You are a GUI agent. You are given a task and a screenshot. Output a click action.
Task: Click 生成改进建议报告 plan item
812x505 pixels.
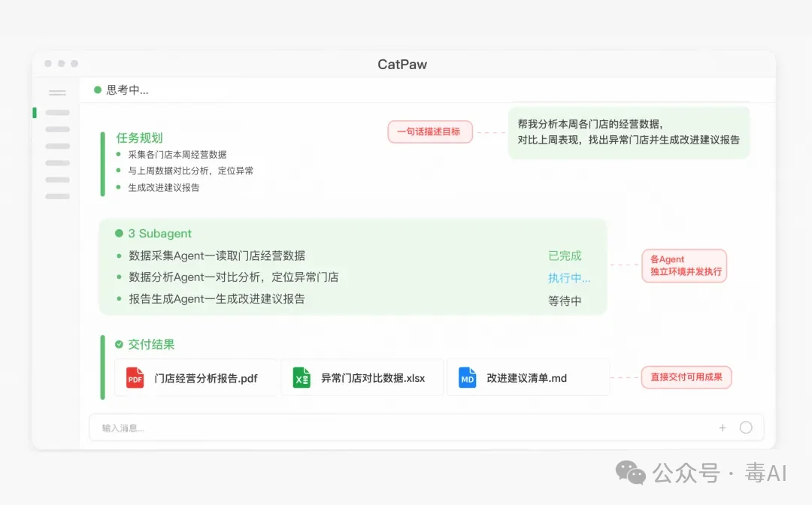pyautogui.click(x=164, y=188)
